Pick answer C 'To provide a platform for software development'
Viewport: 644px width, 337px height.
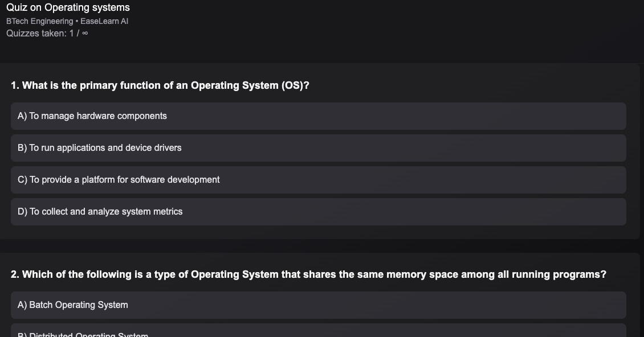pyautogui.click(x=319, y=180)
